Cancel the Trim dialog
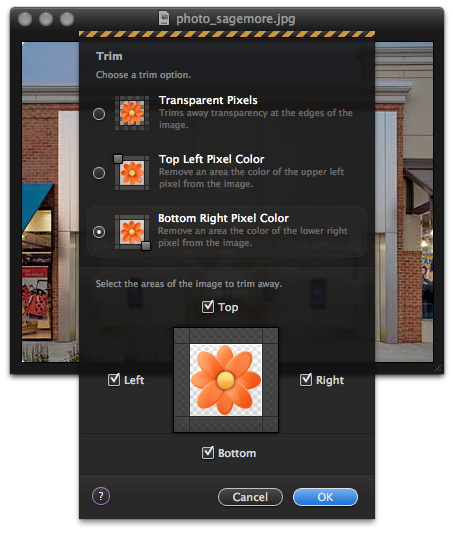Image resolution: width=453 pixels, height=549 pixels. (x=250, y=497)
